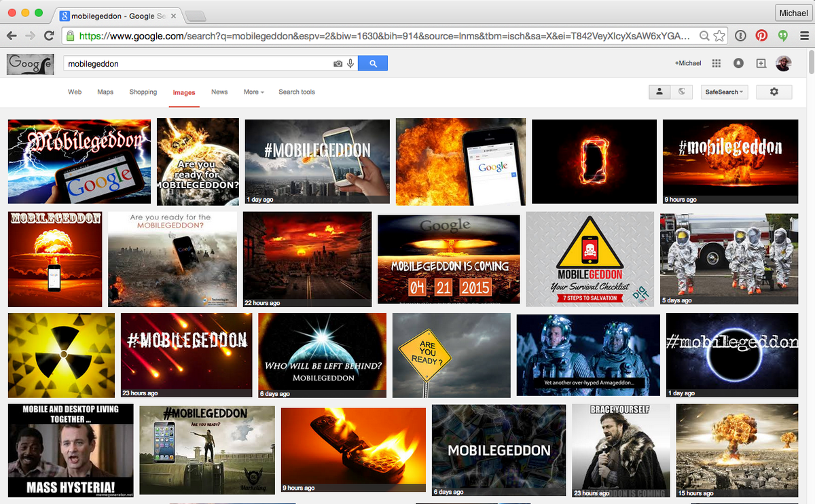Open Google apps grid icon

(716, 63)
